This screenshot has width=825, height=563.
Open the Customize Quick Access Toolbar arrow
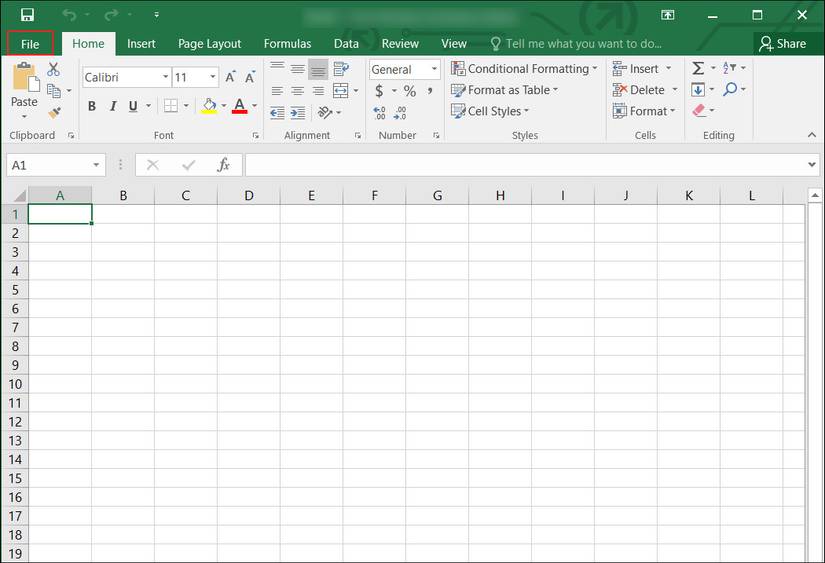pos(156,15)
